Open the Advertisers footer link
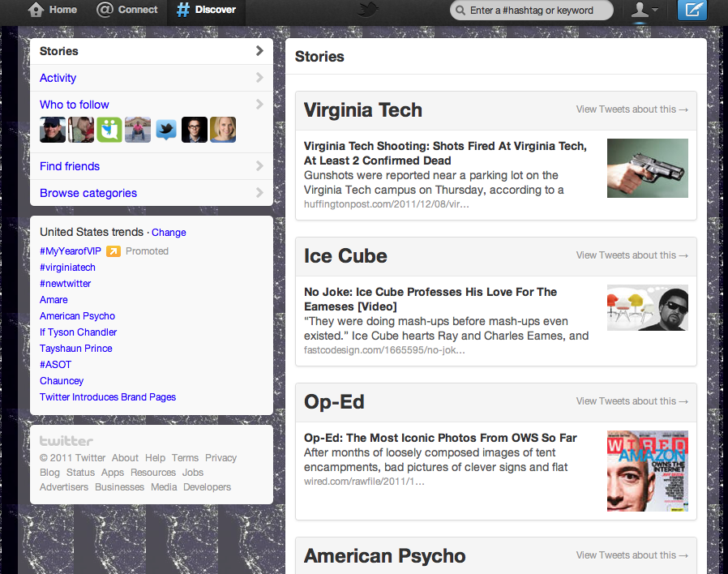728x574 pixels. (64, 487)
